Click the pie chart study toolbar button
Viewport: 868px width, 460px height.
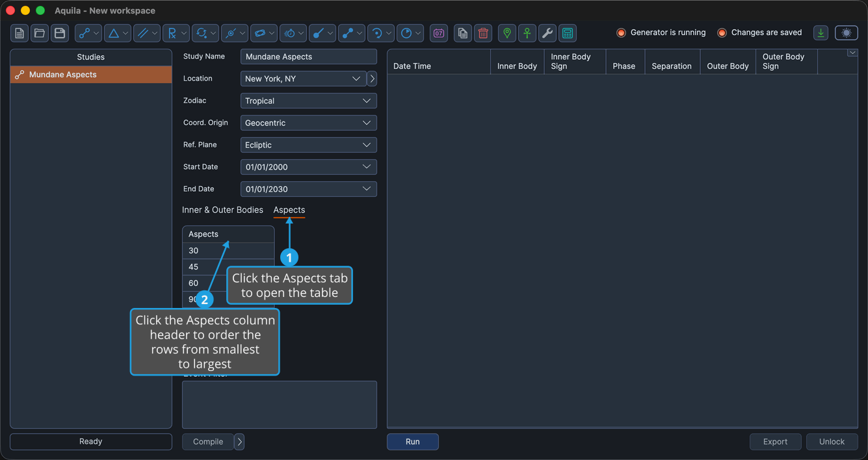(x=410, y=33)
